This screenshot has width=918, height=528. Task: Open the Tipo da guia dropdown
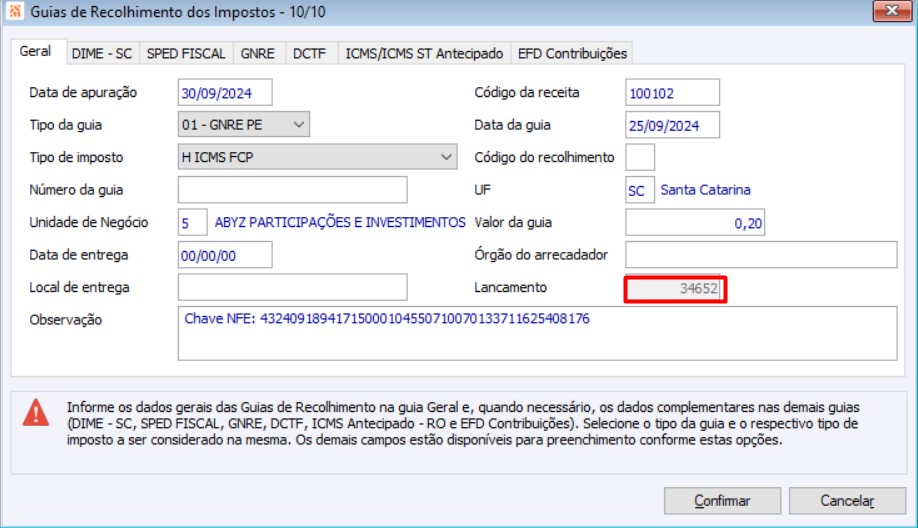tap(244, 125)
